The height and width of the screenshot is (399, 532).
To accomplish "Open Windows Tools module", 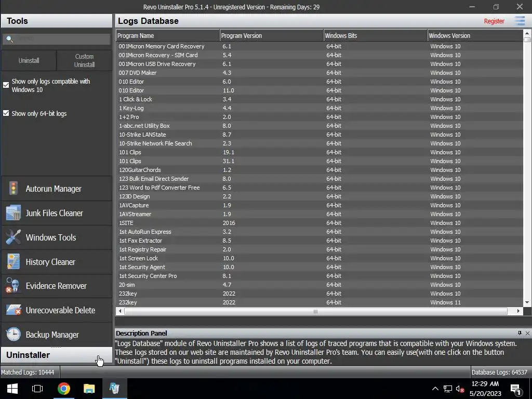I will [56, 237].
